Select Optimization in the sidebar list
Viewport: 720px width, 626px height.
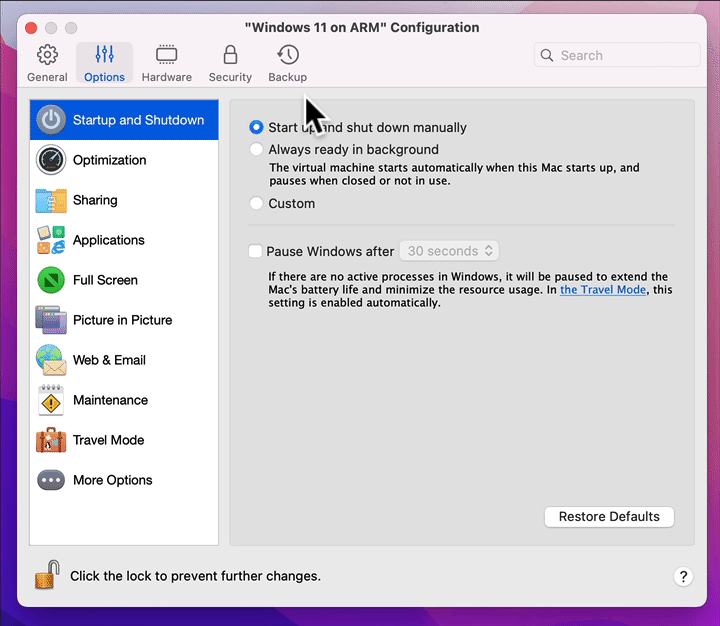click(x=124, y=160)
